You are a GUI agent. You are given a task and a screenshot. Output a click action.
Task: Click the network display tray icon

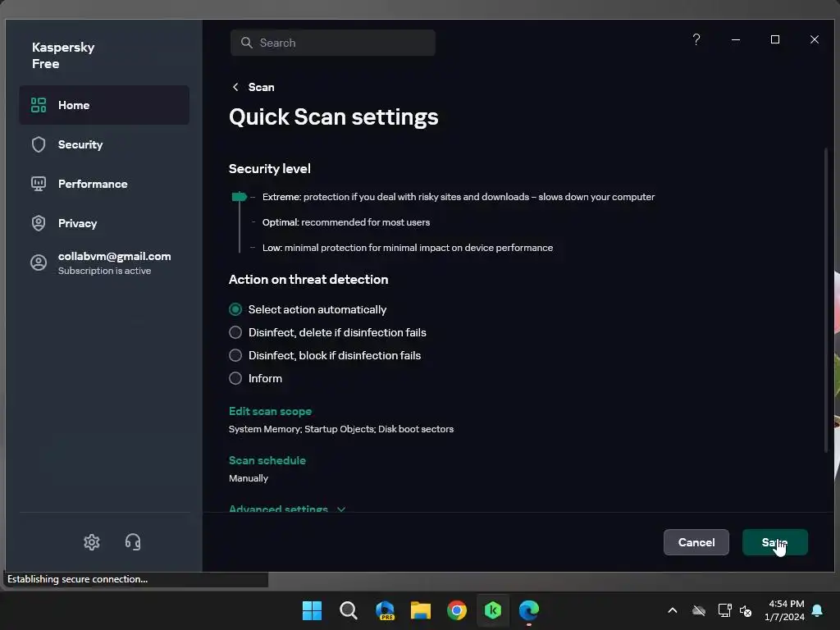(x=724, y=610)
